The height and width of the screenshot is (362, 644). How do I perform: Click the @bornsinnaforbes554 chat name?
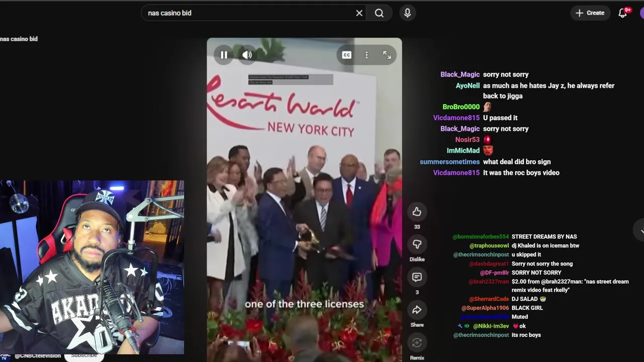point(480,237)
